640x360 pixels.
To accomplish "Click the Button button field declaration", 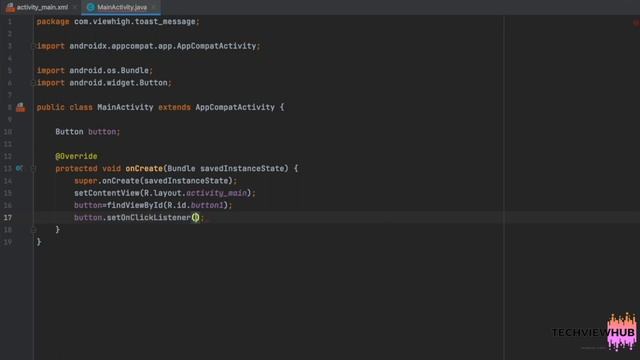I will [x=88, y=132].
